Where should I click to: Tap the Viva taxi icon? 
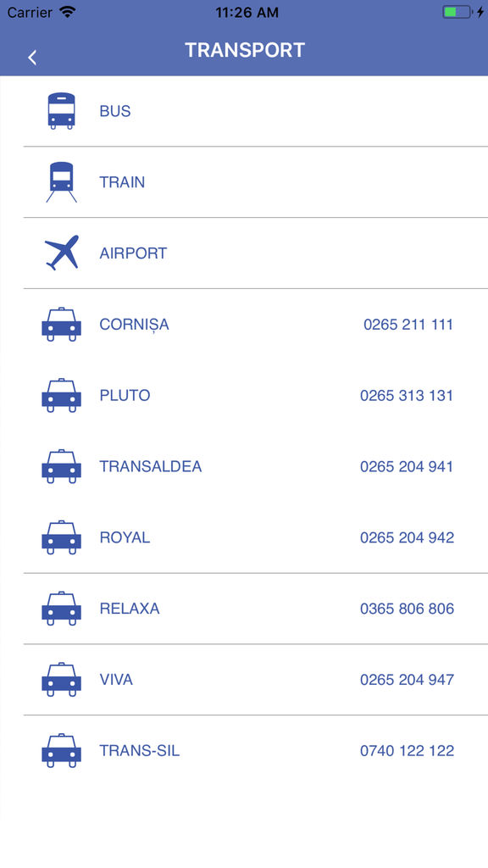pyautogui.click(x=61, y=679)
